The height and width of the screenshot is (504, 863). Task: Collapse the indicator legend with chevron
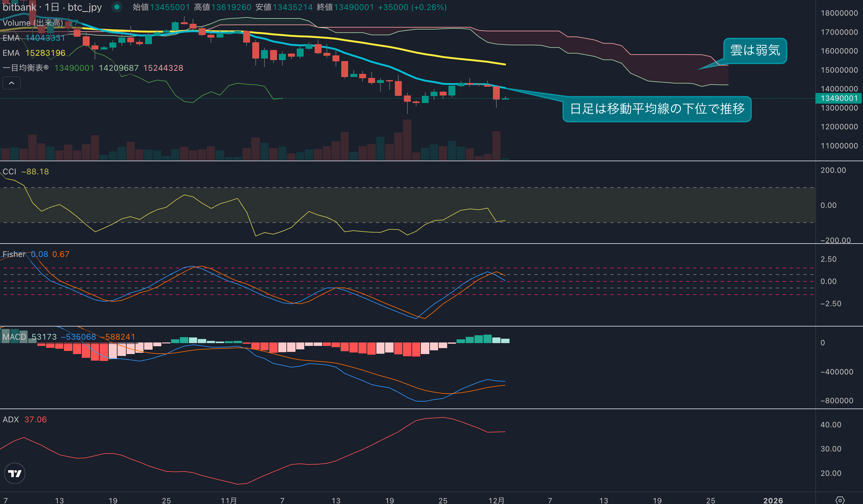[11, 83]
